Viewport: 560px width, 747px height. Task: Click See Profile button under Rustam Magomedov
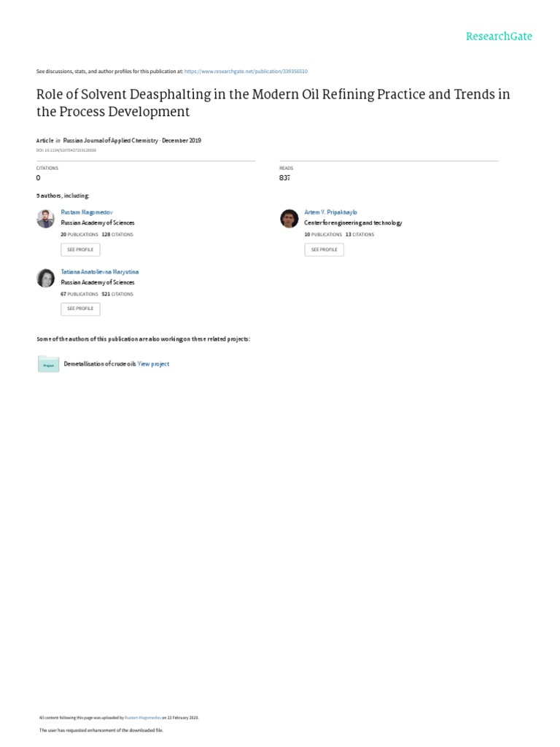point(80,249)
